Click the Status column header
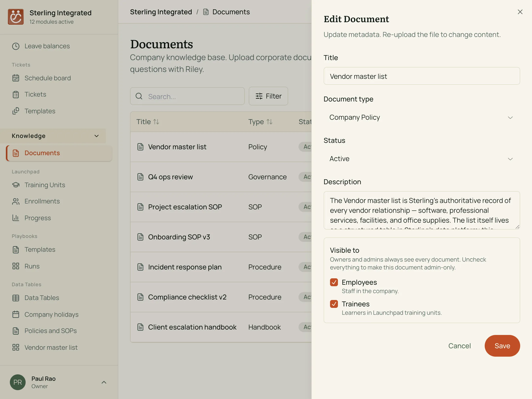This screenshot has width=532, height=399. click(x=305, y=122)
